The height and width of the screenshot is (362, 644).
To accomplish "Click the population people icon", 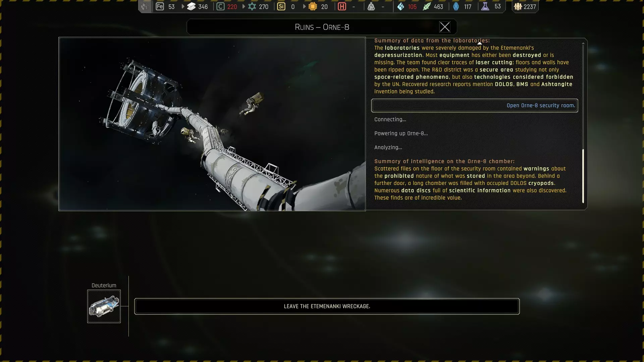I will 518,6.
